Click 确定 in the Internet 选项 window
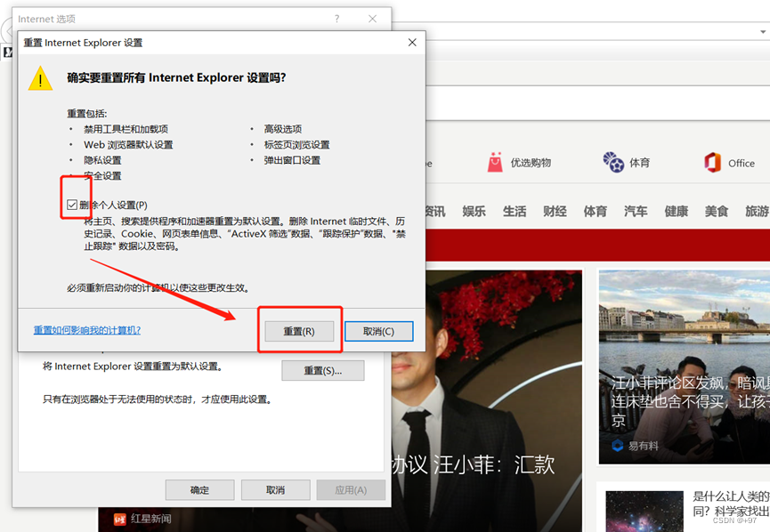Screen dimensions: 770x532 (x=199, y=490)
